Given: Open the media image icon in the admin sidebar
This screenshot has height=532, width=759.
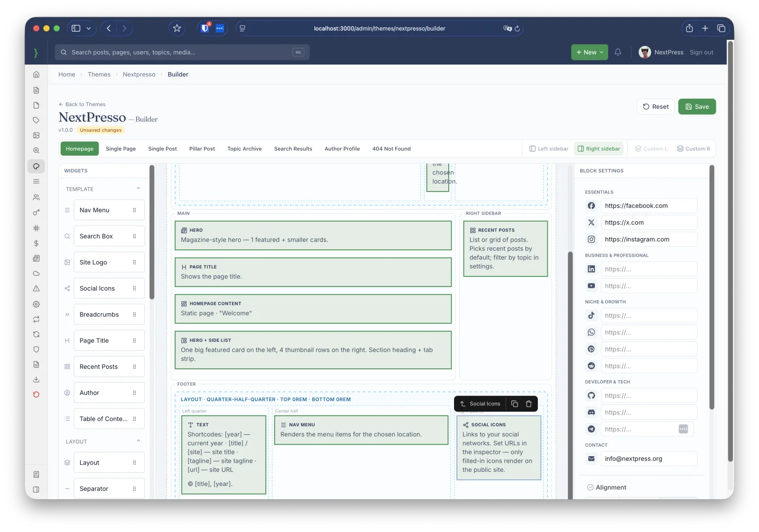Looking at the screenshot, I should [36, 135].
